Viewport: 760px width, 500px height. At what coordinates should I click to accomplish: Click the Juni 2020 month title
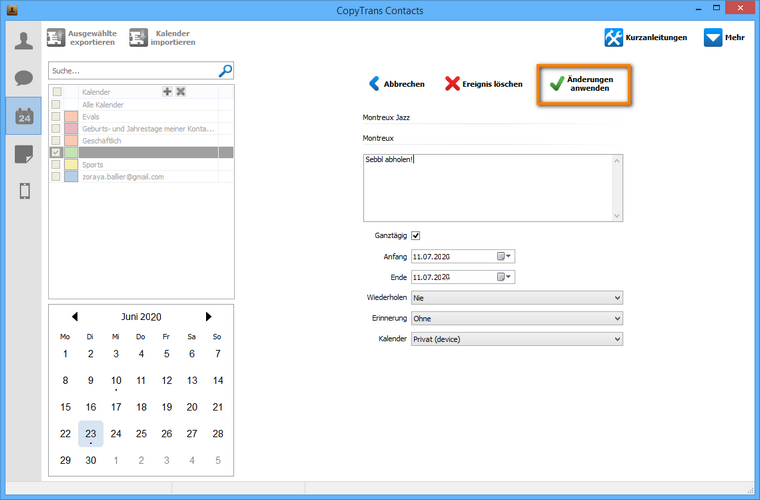[x=141, y=317]
